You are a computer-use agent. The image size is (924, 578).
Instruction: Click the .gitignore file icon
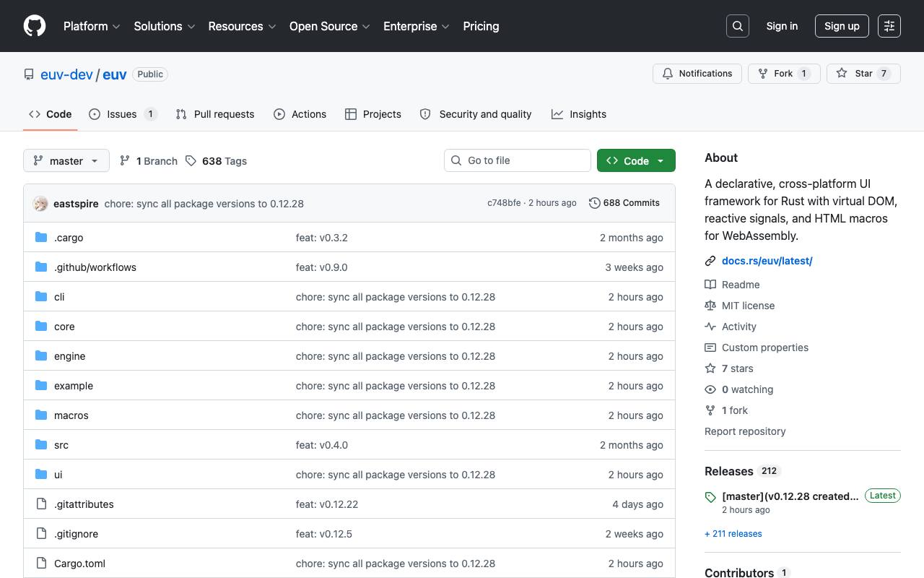41,534
